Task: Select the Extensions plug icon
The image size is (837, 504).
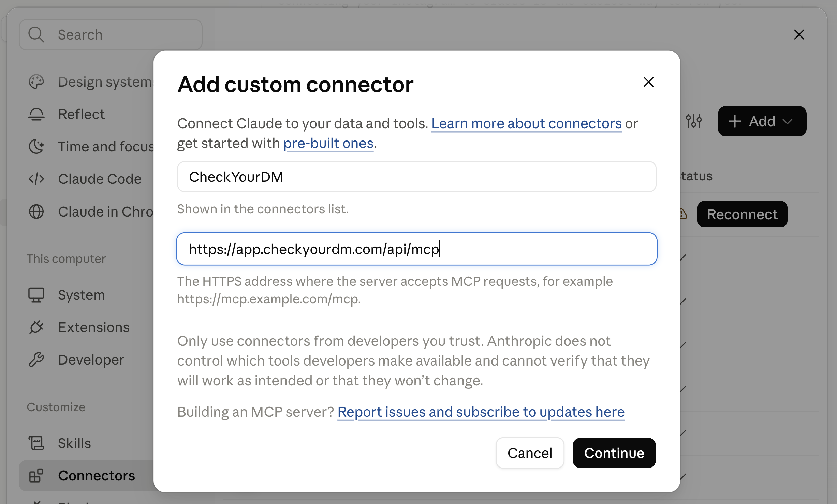Action: (x=36, y=327)
